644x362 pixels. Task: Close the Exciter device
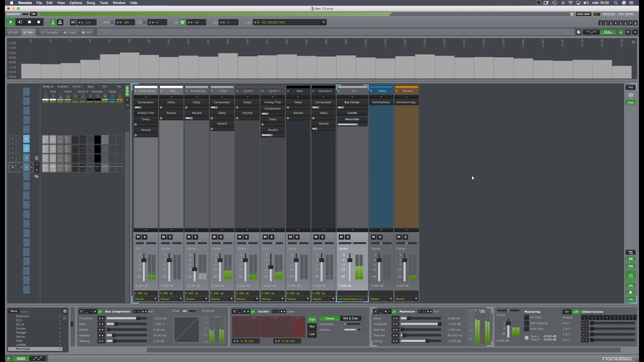[x=234, y=311]
